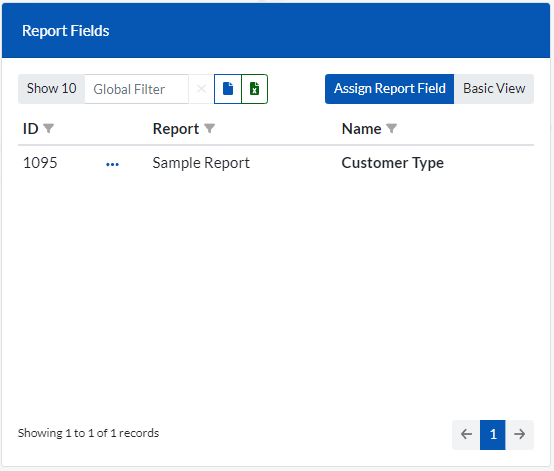This screenshot has width=554, height=471.
Task: Open the Show 10 page size selector
Action: [x=52, y=89]
